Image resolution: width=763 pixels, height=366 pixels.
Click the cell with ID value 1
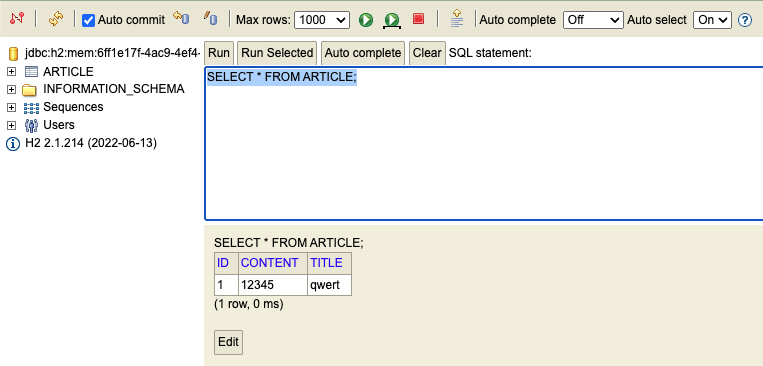226,285
